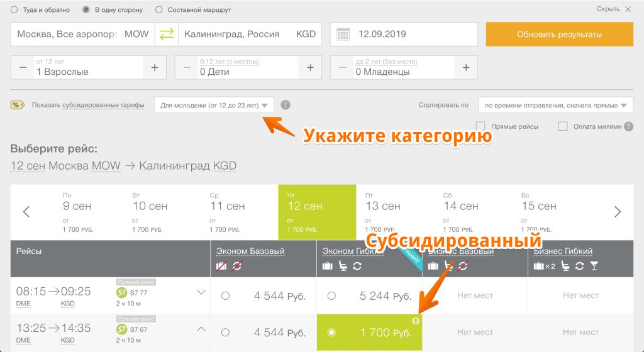This screenshot has width=644, height=352.
Task: Click seat selection icon under Эконом Гибкий
Action: click(343, 266)
